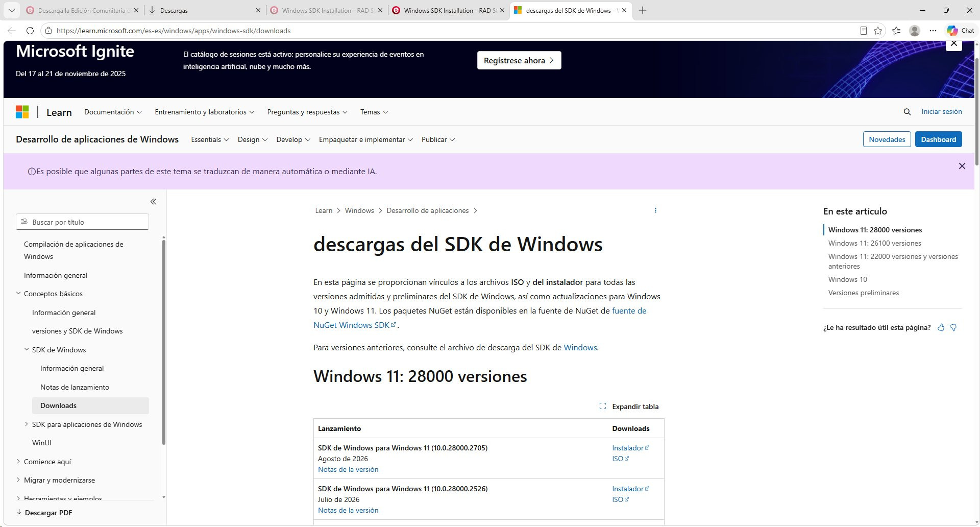This screenshot has width=980, height=527.
Task: Click ISO link for 10.0.28000.2526
Action: click(x=620, y=499)
